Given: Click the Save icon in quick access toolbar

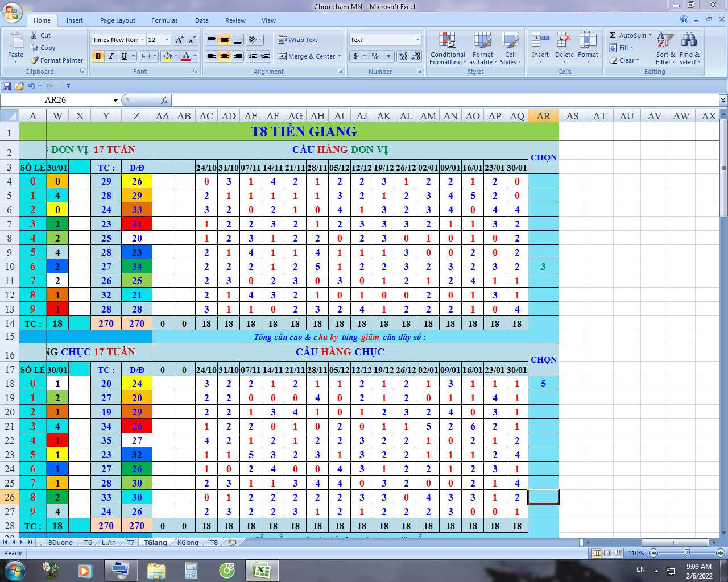Looking at the screenshot, I should [7, 86].
